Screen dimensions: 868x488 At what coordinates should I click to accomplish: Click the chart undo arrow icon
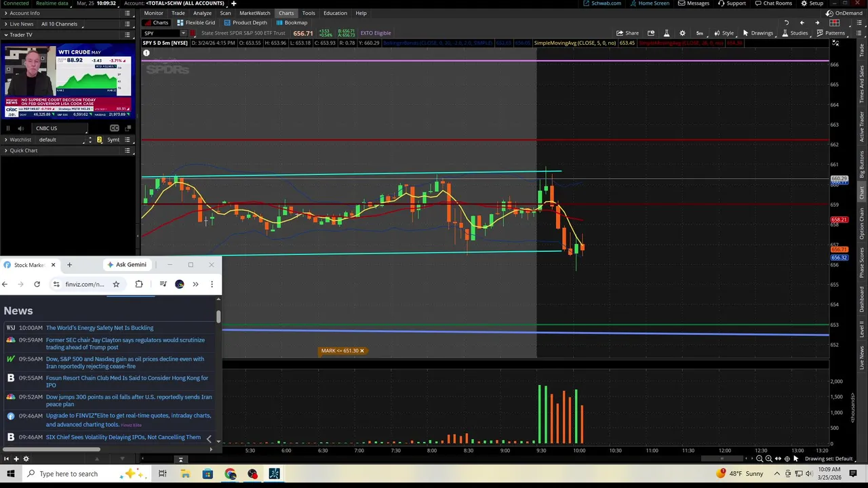pos(787,23)
